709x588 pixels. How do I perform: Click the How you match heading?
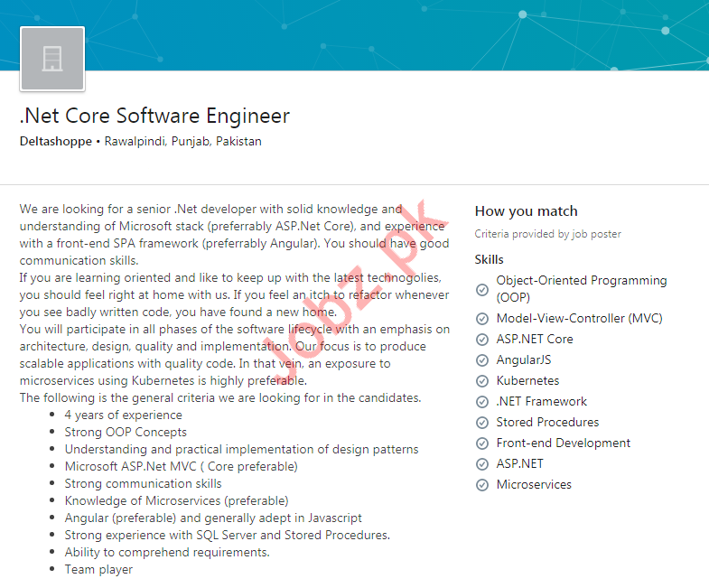tap(526, 211)
